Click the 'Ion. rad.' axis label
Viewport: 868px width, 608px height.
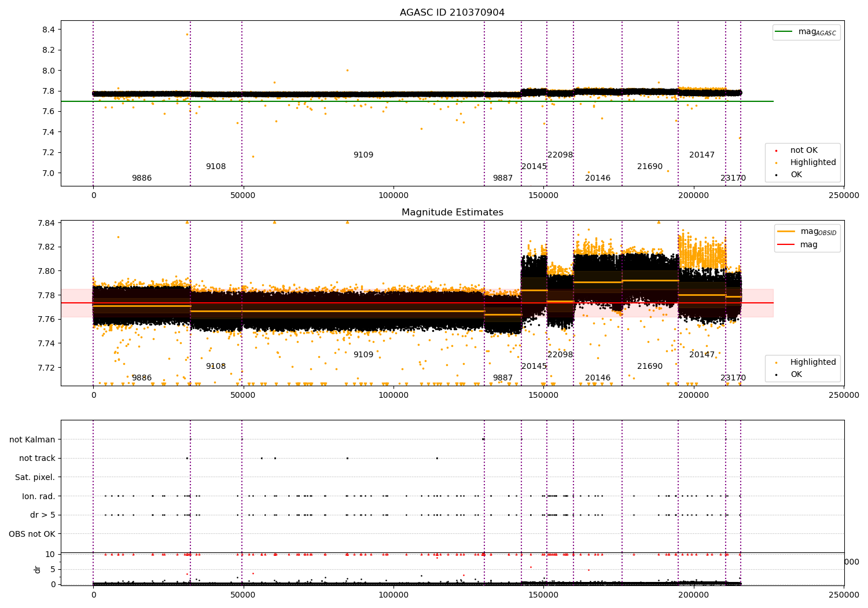39,496
